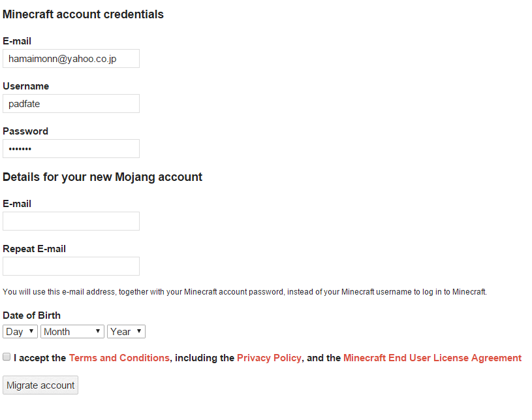Click the Username label text
The image size is (532, 420).
[x=26, y=86]
